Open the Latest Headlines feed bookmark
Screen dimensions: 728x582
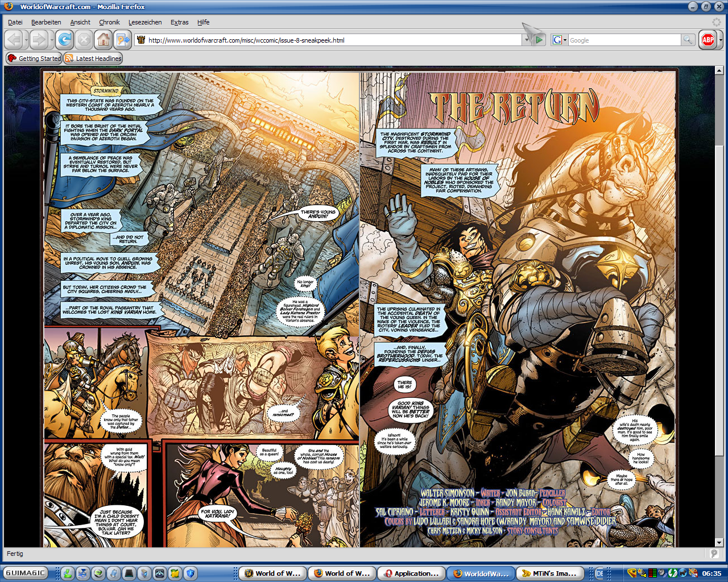93,58
